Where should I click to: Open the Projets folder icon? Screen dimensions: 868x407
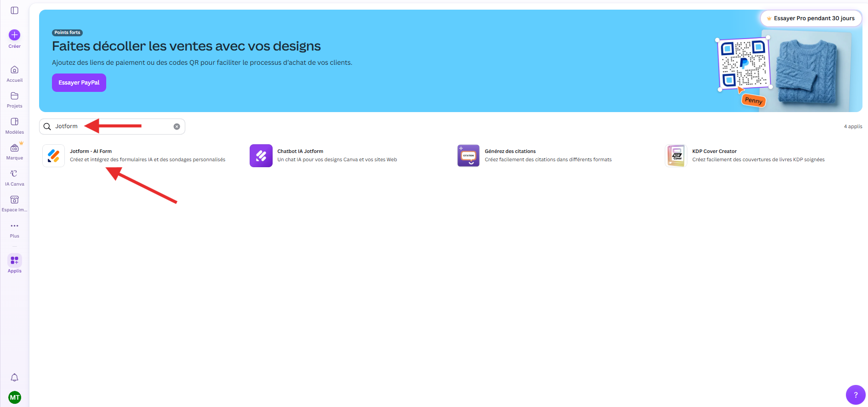coord(15,96)
